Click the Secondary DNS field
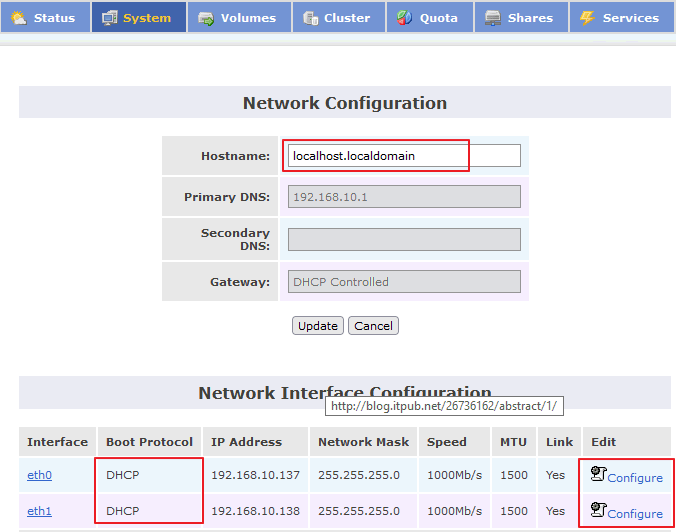Viewport: 676px width, 532px height. tap(404, 239)
